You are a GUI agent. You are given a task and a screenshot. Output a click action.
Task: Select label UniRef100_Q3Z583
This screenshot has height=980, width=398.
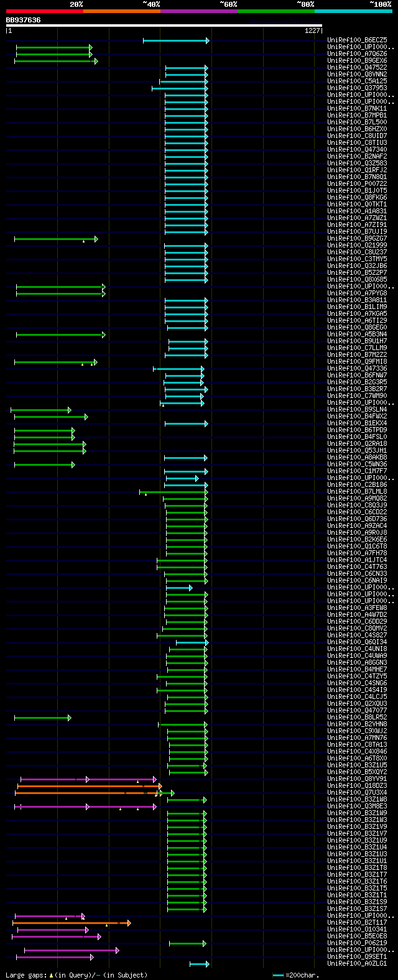point(357,164)
